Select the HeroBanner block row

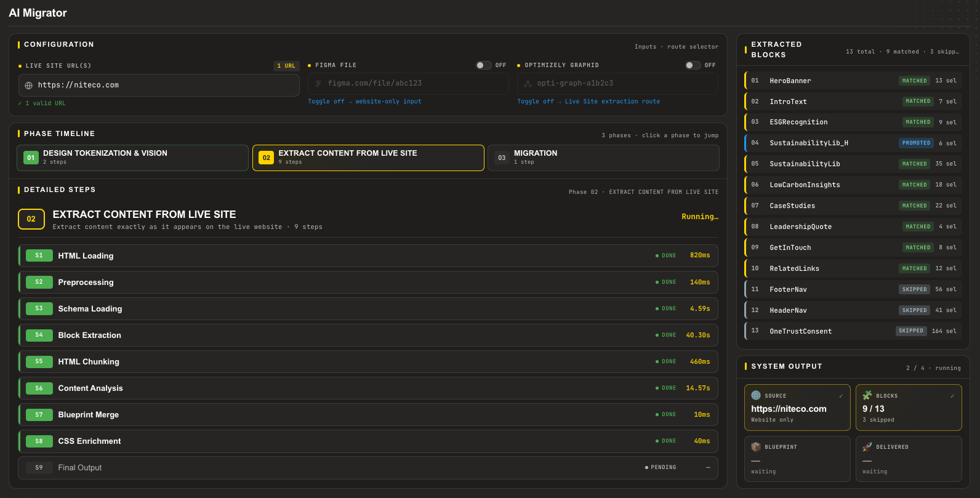853,81
